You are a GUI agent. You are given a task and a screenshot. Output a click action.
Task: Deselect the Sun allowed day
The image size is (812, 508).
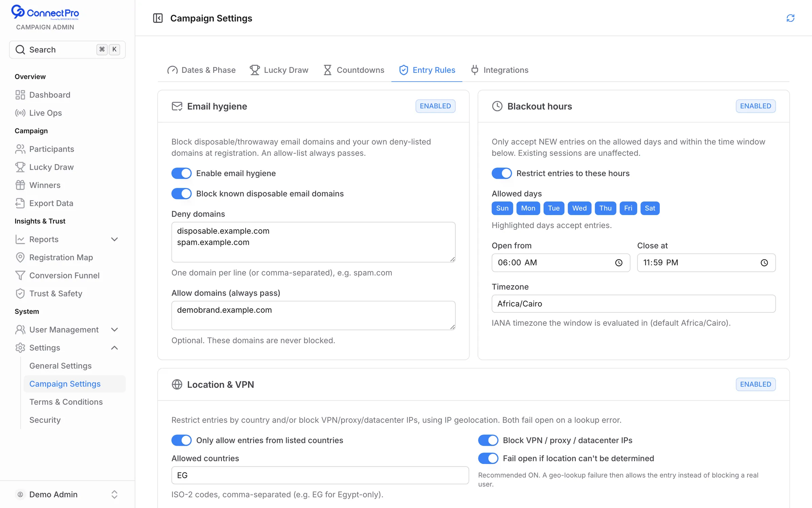(x=502, y=208)
